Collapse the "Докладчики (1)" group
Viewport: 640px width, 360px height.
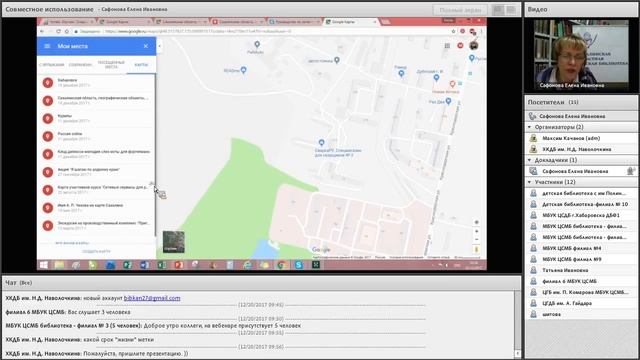[530, 160]
